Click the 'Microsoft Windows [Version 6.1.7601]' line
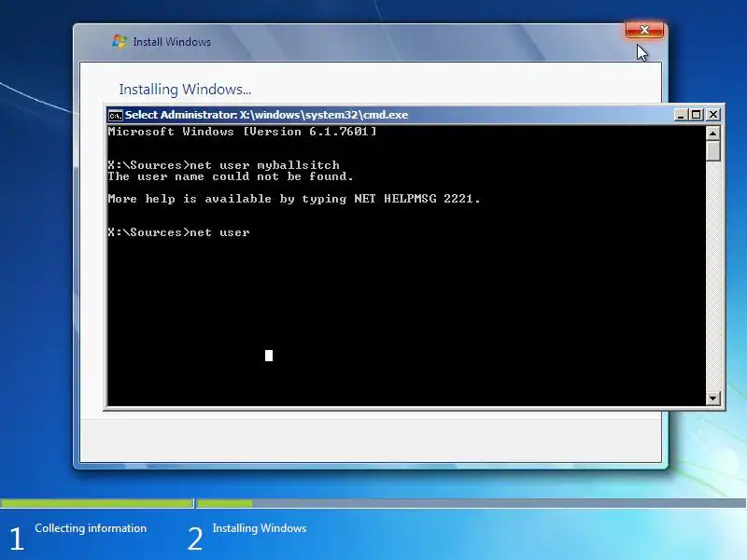This screenshot has width=747, height=560. coord(242,132)
